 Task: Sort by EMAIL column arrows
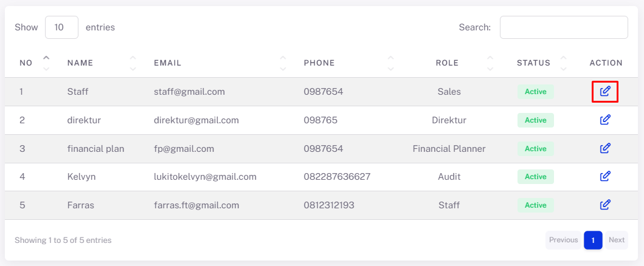(283, 63)
